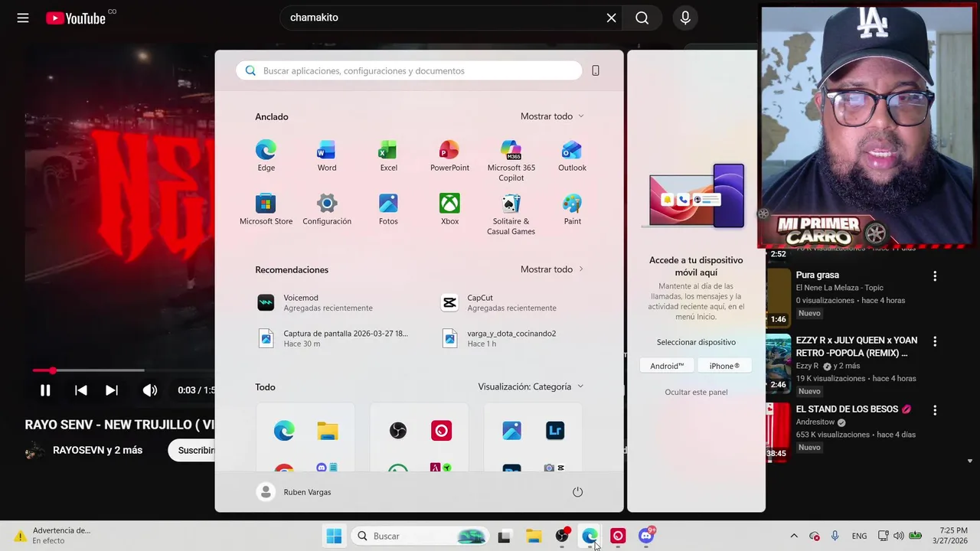Screen dimensions: 980x551
Task: Open Captura de pantalla 2026-03-27 file
Action: click(334, 338)
